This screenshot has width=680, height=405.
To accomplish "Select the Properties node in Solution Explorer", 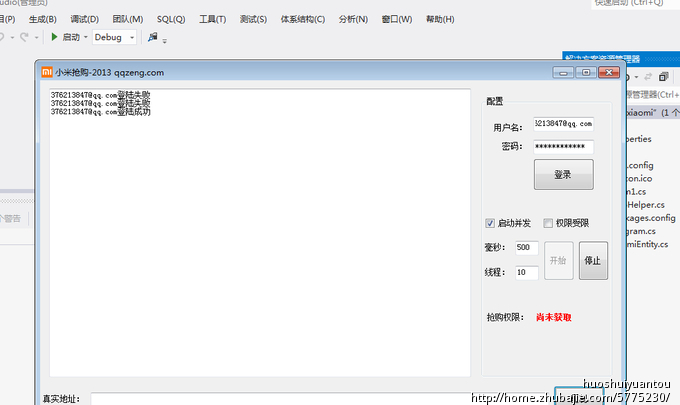I will pyautogui.click(x=639, y=139).
